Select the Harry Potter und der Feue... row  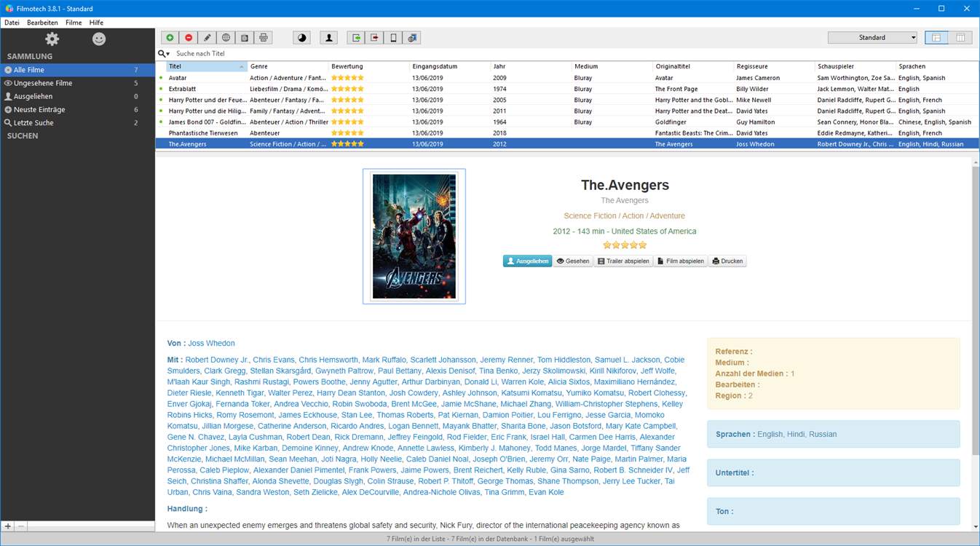coord(567,100)
